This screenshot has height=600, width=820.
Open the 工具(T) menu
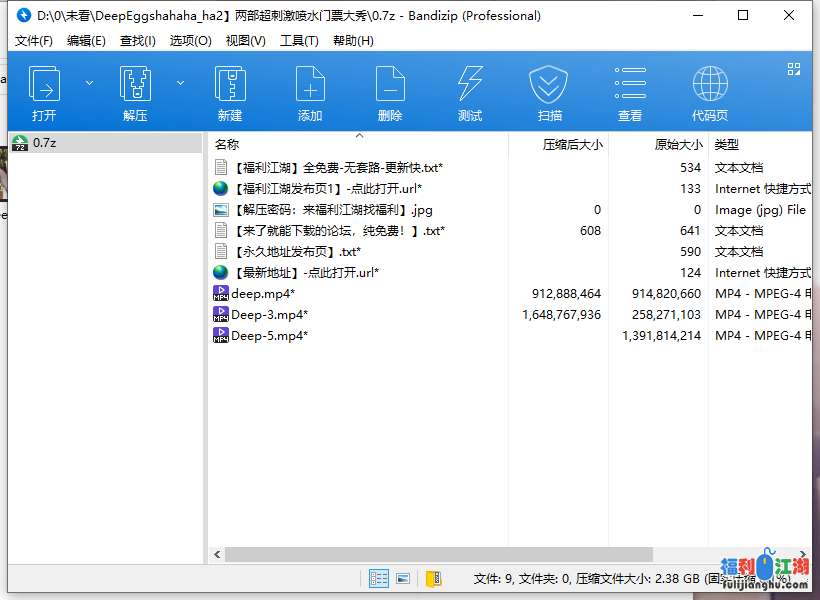[x=299, y=41]
